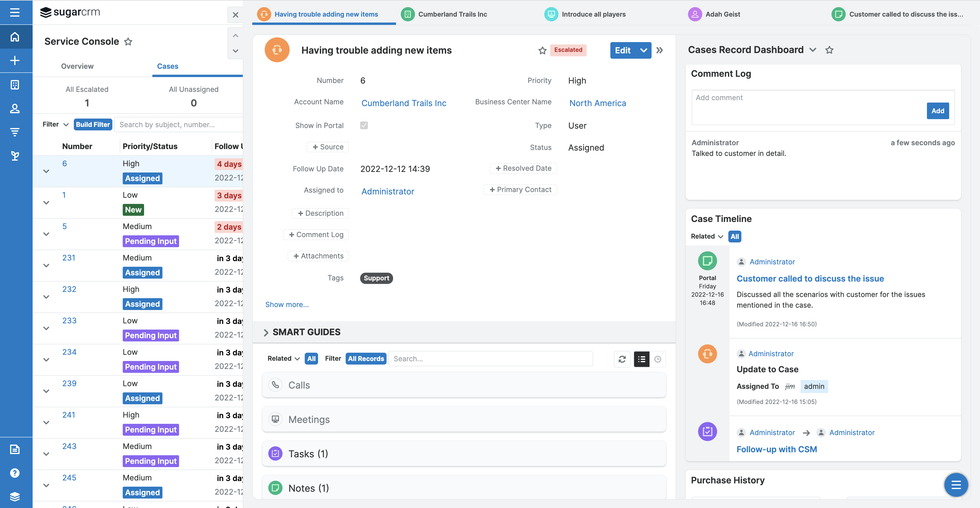Screen dimensions: 980x508
Task: Switch to list view icon in subpanels
Action: click(641, 359)
